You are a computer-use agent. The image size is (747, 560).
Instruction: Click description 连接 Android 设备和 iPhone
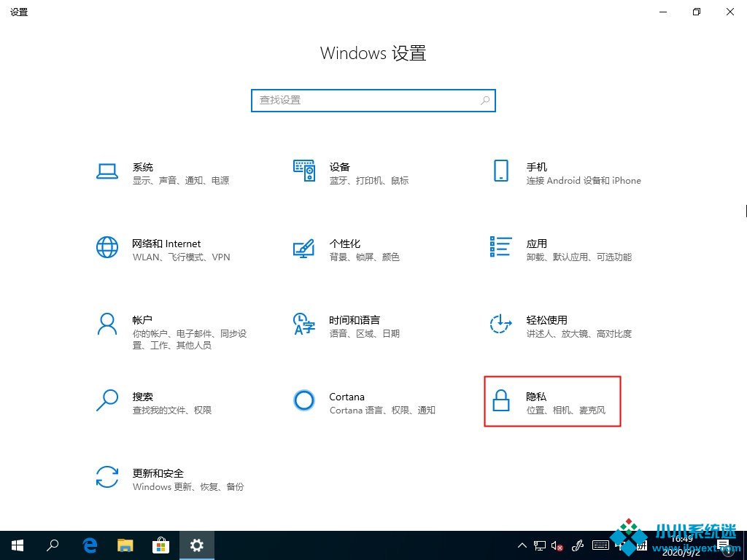[584, 181]
